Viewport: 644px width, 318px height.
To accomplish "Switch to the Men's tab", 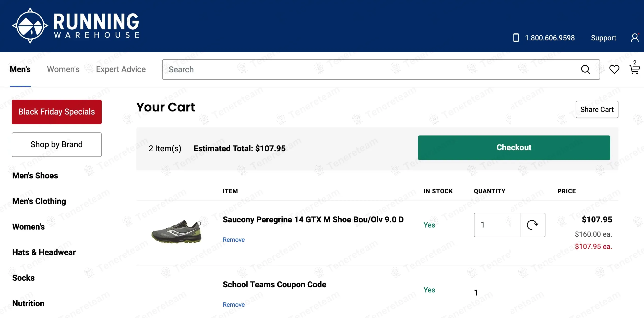I will tap(20, 69).
